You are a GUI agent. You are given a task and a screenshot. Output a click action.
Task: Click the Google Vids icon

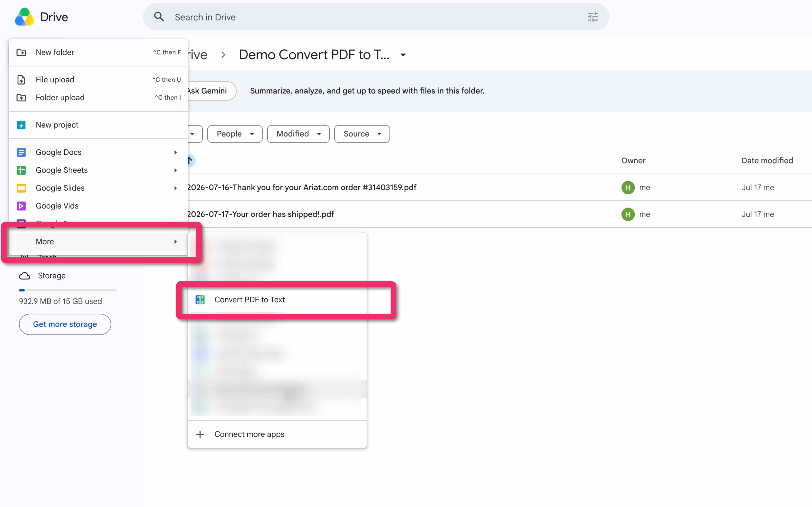click(21, 206)
